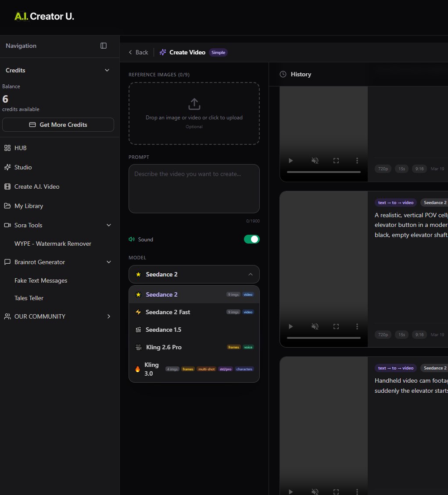448x495 pixels.
Task: Seek the first history video progress bar
Action: [324, 172]
